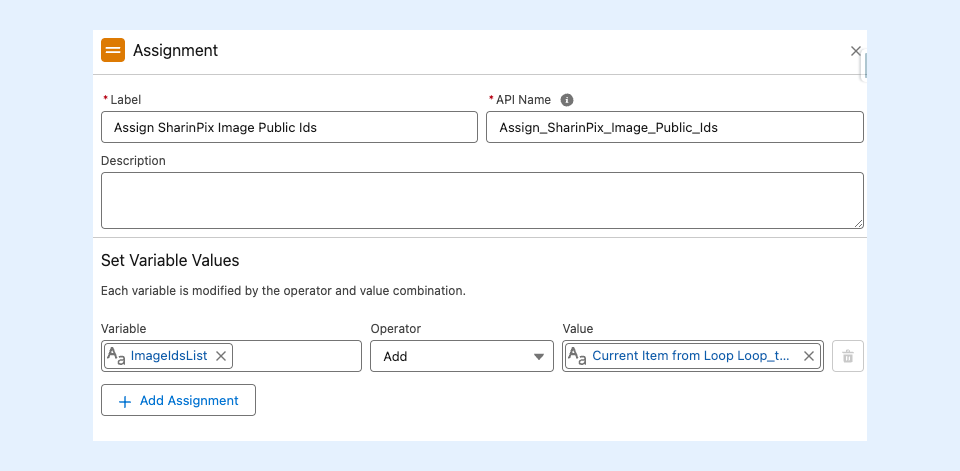The height and width of the screenshot is (471, 960).
Task: Click the orange Assignment element icon
Action: pyautogui.click(x=113, y=50)
